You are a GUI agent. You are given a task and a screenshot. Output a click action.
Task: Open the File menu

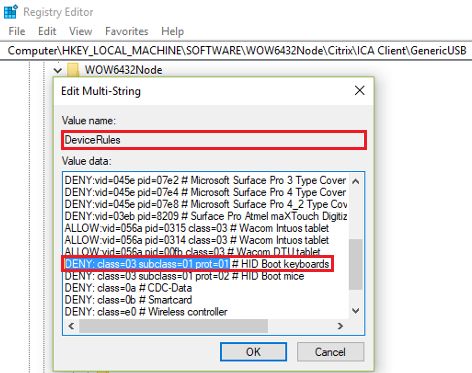17,31
